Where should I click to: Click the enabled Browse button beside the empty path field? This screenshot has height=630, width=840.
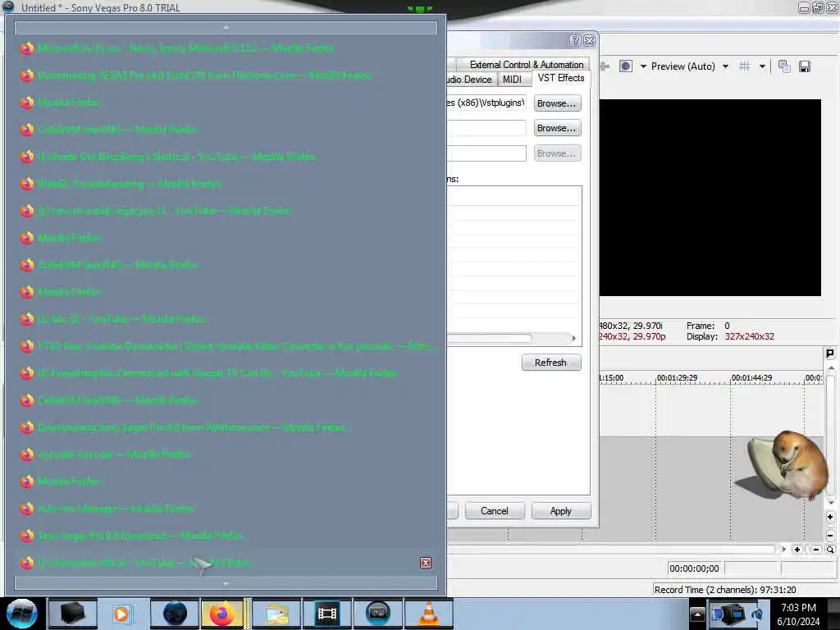tap(557, 128)
